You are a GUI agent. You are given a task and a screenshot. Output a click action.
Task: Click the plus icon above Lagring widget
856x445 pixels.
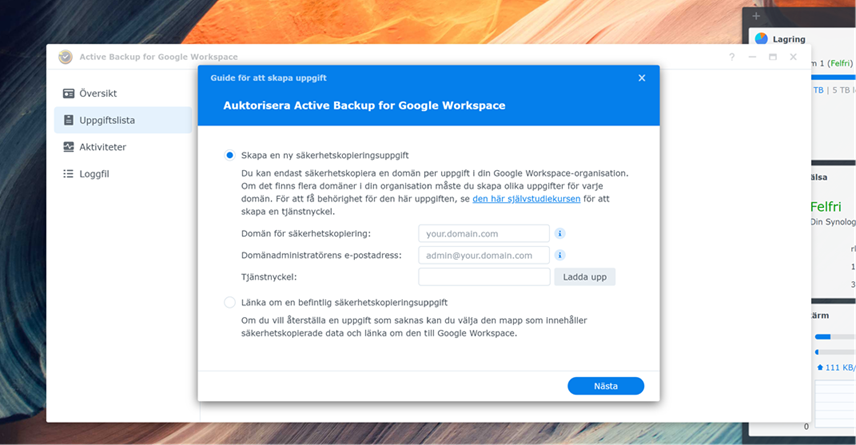[756, 16]
